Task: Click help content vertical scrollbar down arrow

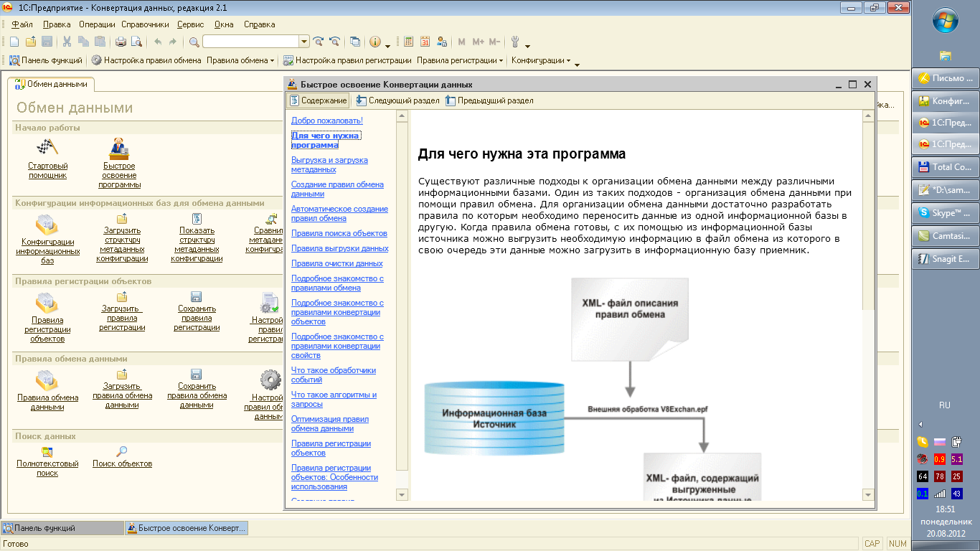Action: click(868, 494)
